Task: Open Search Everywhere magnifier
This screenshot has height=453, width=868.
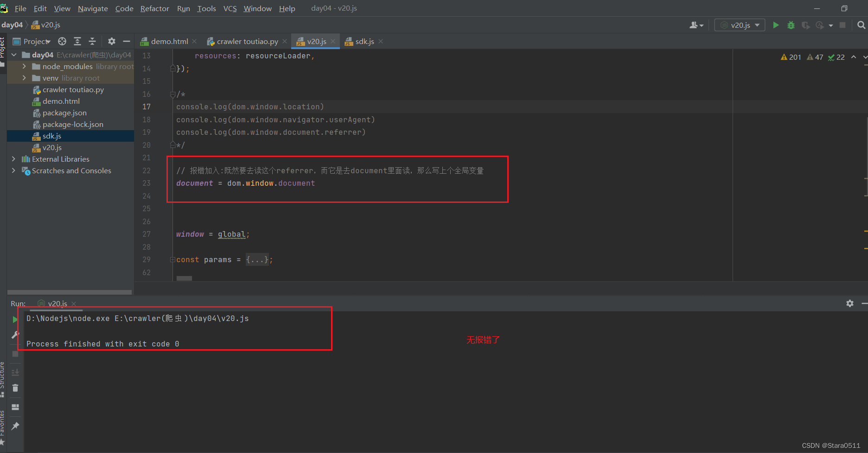Action: (x=861, y=25)
